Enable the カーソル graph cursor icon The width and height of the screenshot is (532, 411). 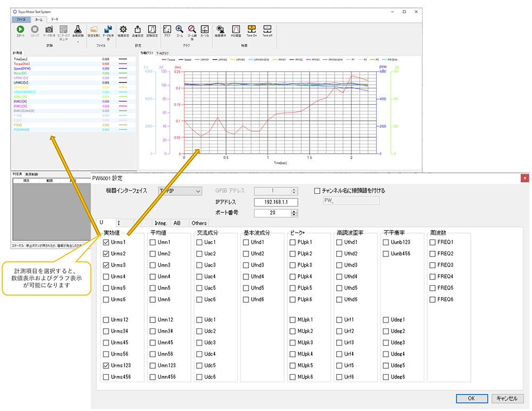(205, 29)
